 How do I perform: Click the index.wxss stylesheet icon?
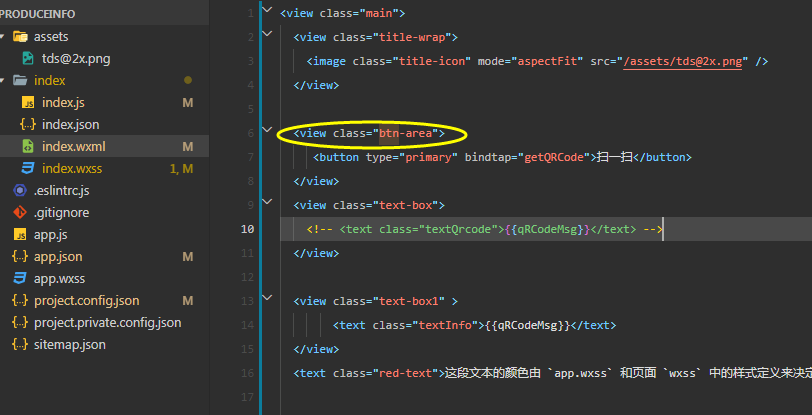(28, 169)
